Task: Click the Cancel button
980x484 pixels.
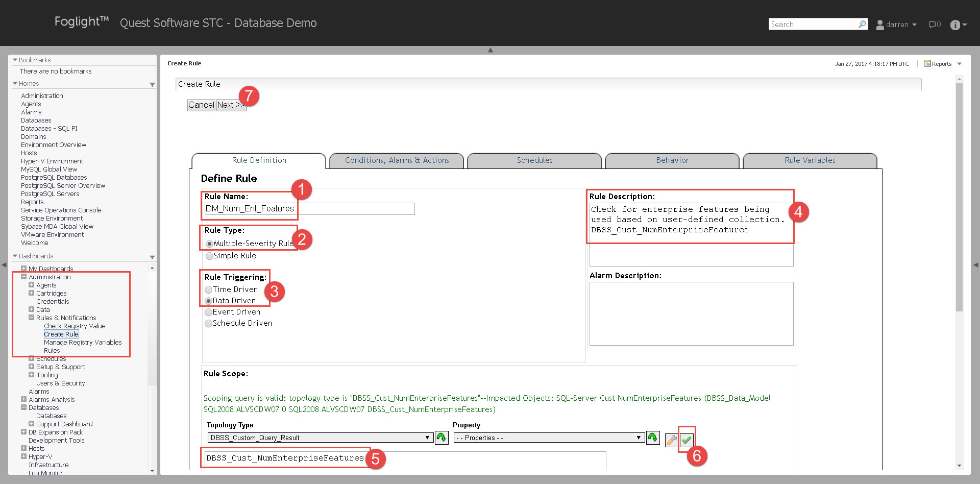Action: [201, 105]
